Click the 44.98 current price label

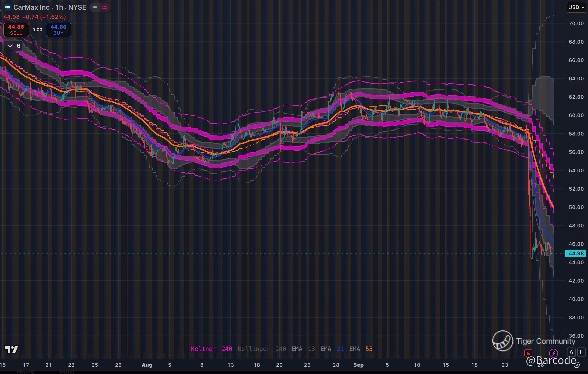pyautogui.click(x=576, y=253)
